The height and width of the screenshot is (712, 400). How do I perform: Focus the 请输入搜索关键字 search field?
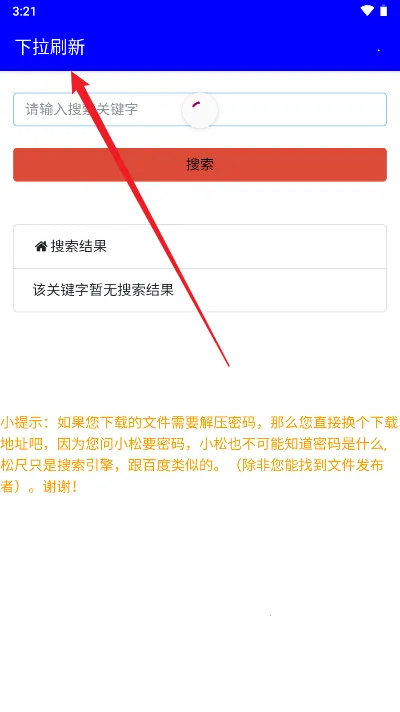[x=200, y=109]
